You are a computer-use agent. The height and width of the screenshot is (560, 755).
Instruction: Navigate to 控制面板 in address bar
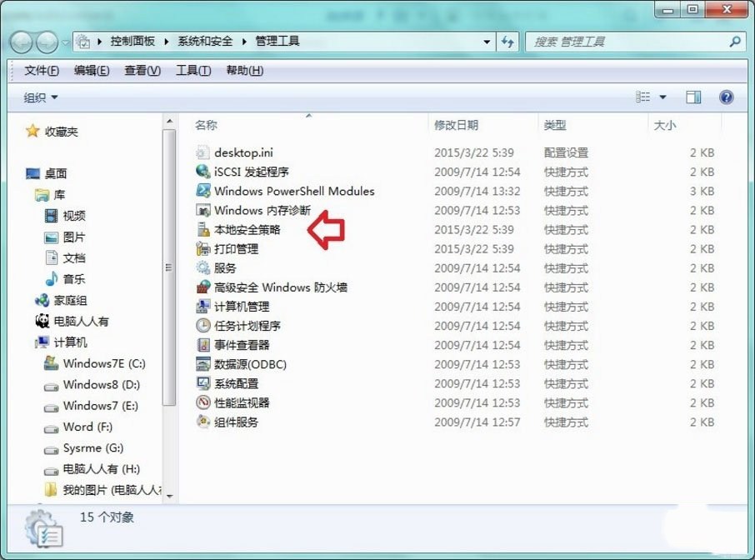coord(132,42)
